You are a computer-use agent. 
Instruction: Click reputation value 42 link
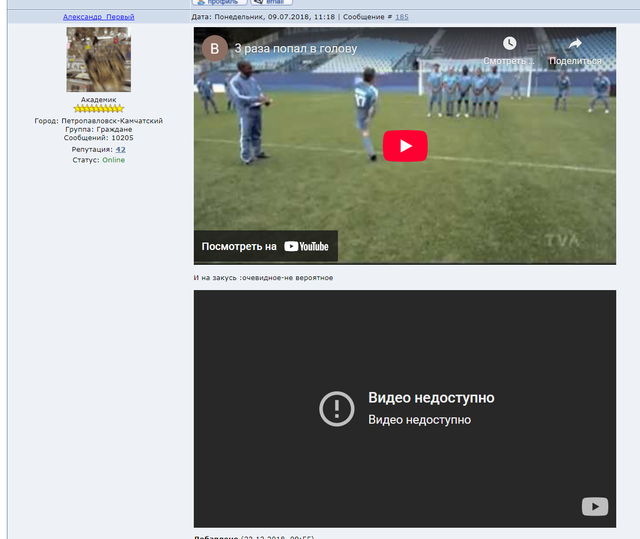120,149
